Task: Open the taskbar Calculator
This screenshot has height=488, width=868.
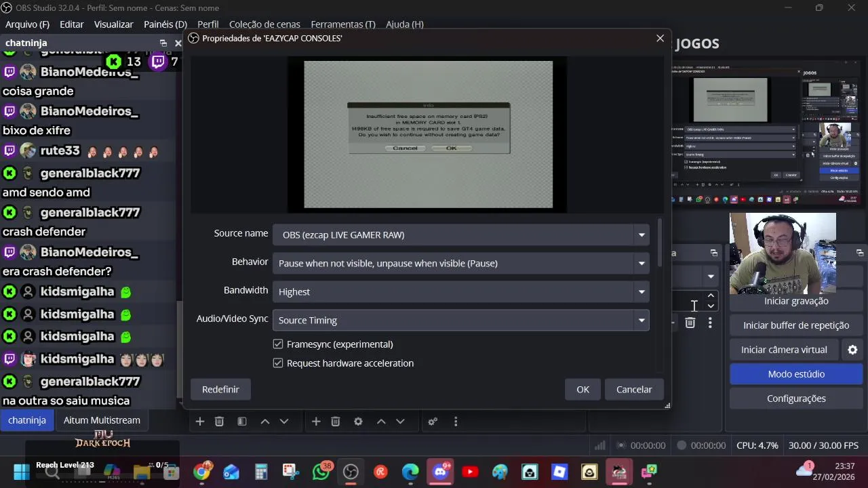Action: [261, 472]
